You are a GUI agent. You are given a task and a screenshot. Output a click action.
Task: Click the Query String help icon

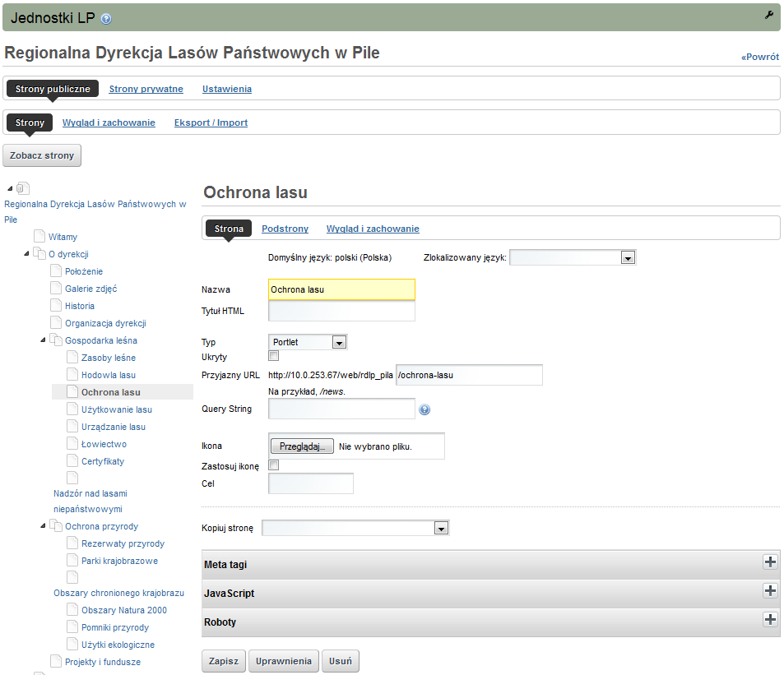pyautogui.click(x=424, y=409)
